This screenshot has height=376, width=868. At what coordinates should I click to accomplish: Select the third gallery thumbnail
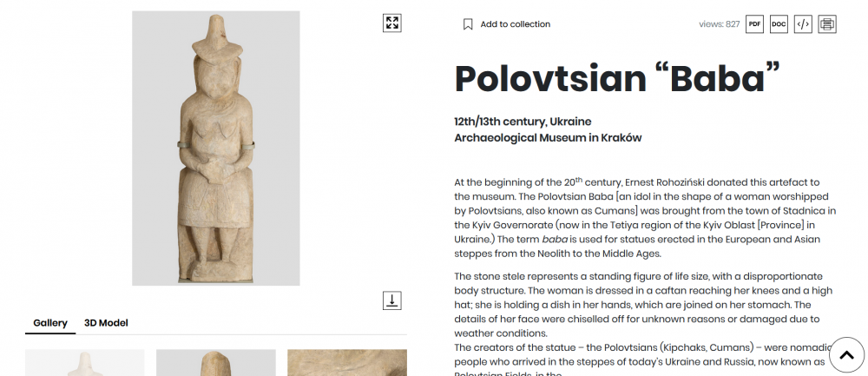pyautogui.click(x=346, y=363)
